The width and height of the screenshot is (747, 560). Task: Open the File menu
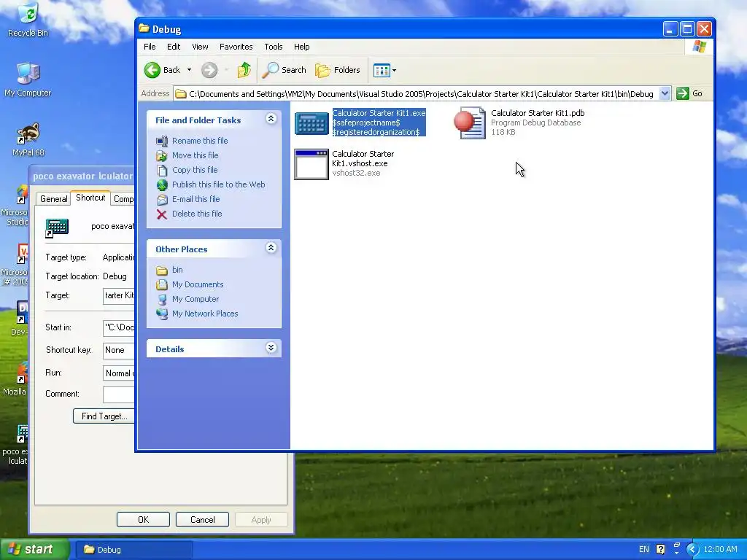point(150,47)
